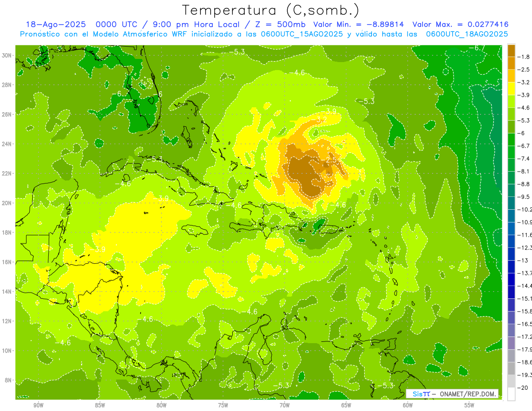The image size is (532, 411).
Task: Click the '80W' longitude axis label
Action: pos(161,405)
